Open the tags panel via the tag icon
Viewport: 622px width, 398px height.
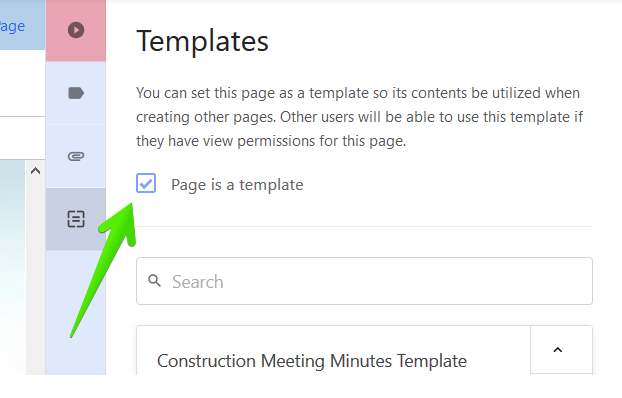point(76,93)
